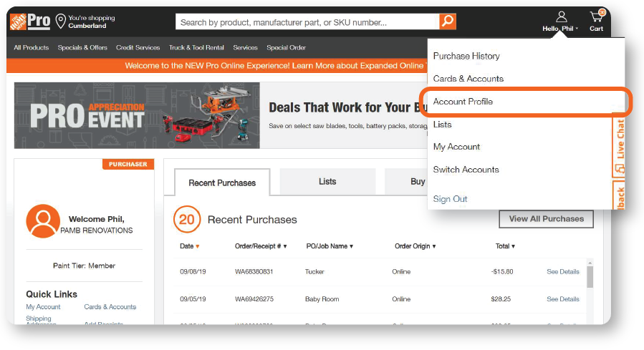Choose Purchase History in account menu
The image size is (644, 350).
(x=466, y=56)
